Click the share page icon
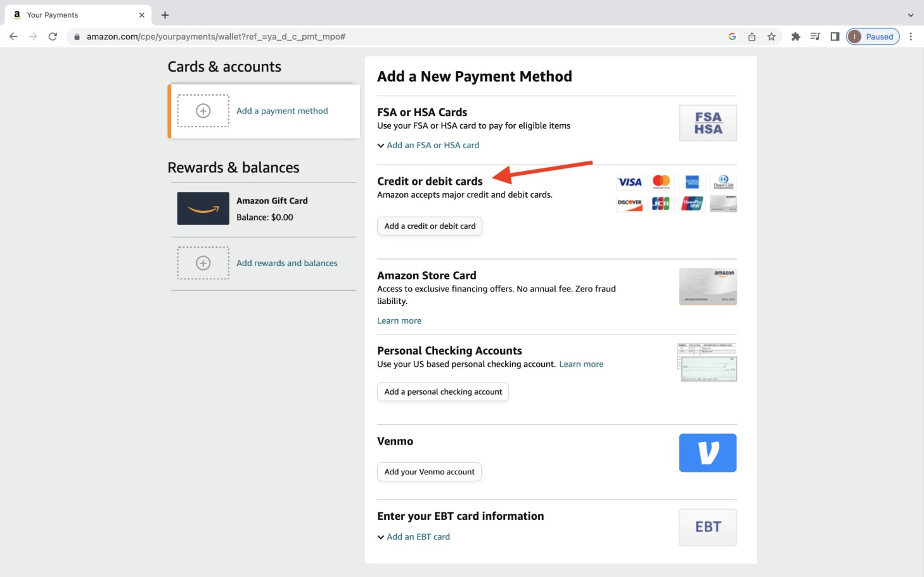This screenshot has width=924, height=577. click(752, 37)
